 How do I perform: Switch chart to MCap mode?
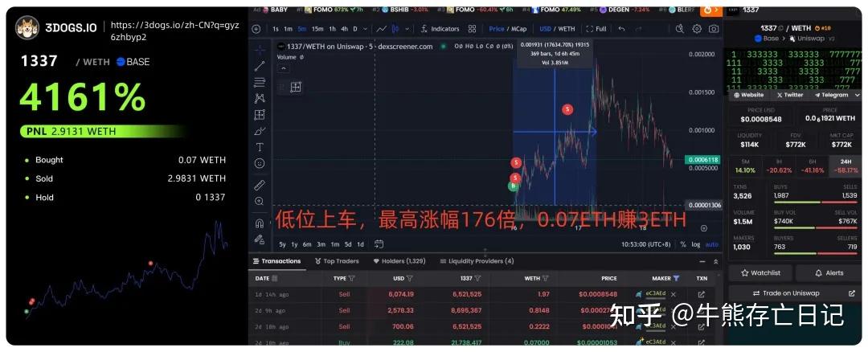(519, 29)
